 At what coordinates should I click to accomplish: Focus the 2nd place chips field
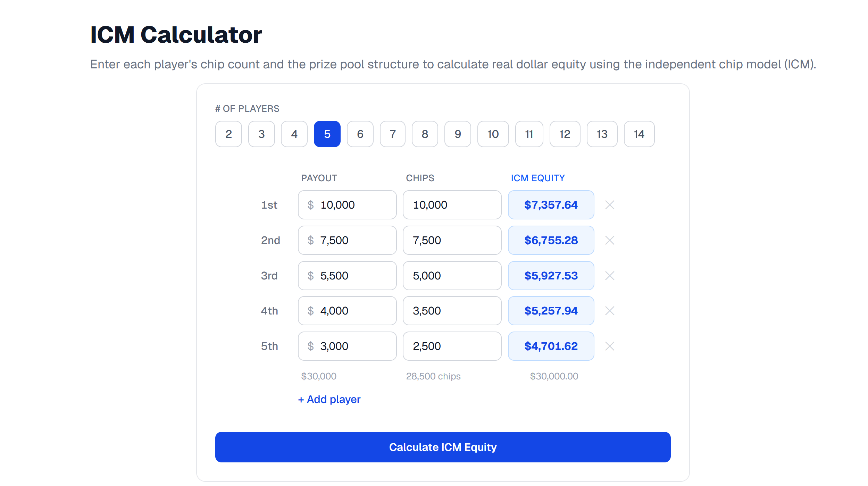[452, 240]
